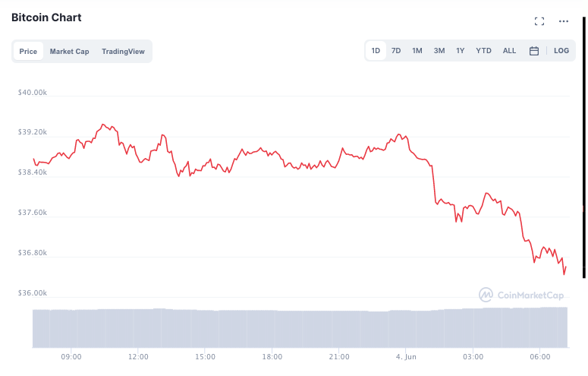Choose the 1M time range
Viewport: 588px width, 376px height.
pyautogui.click(x=417, y=51)
